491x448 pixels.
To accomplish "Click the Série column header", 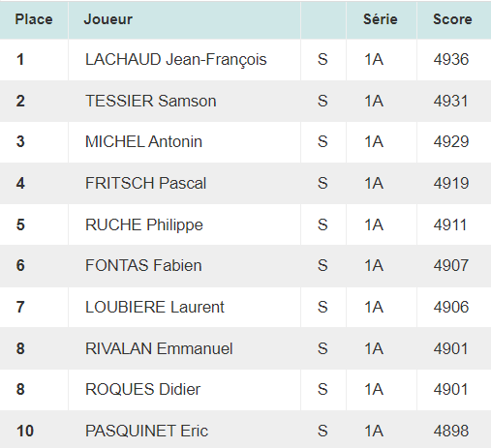I will pyautogui.click(x=382, y=19).
